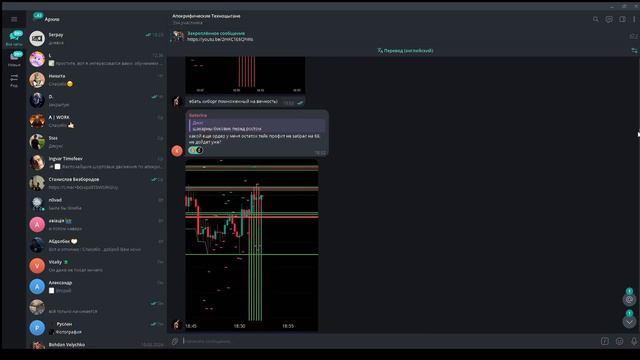640x360 pixels.
Task: Click the orange sender avatar
Action: 177,151
